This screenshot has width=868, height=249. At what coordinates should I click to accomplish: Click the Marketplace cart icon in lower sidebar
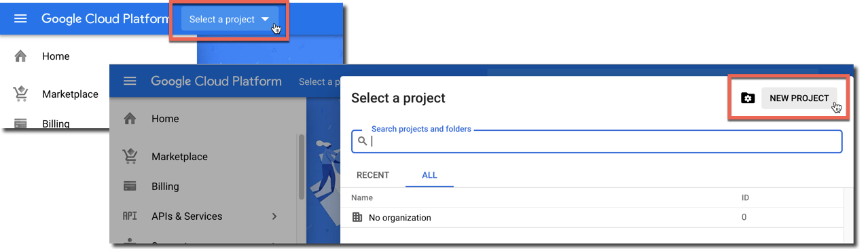coord(130,156)
